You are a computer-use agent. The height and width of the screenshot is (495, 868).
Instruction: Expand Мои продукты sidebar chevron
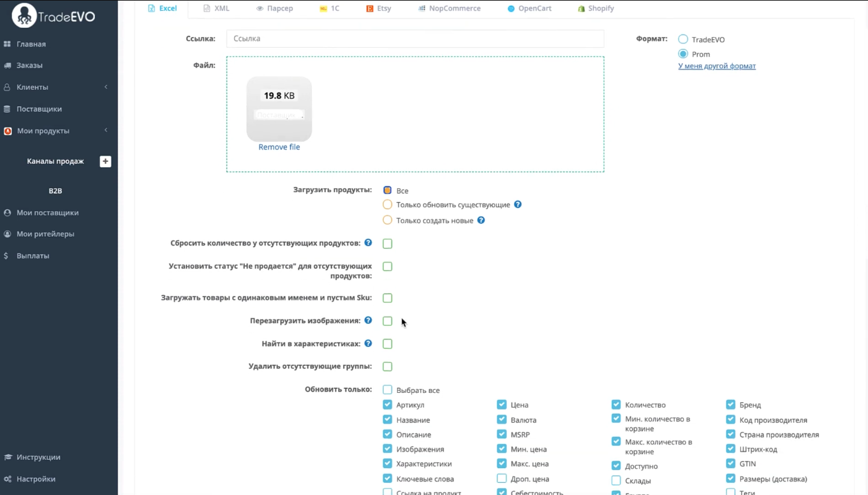tap(106, 130)
